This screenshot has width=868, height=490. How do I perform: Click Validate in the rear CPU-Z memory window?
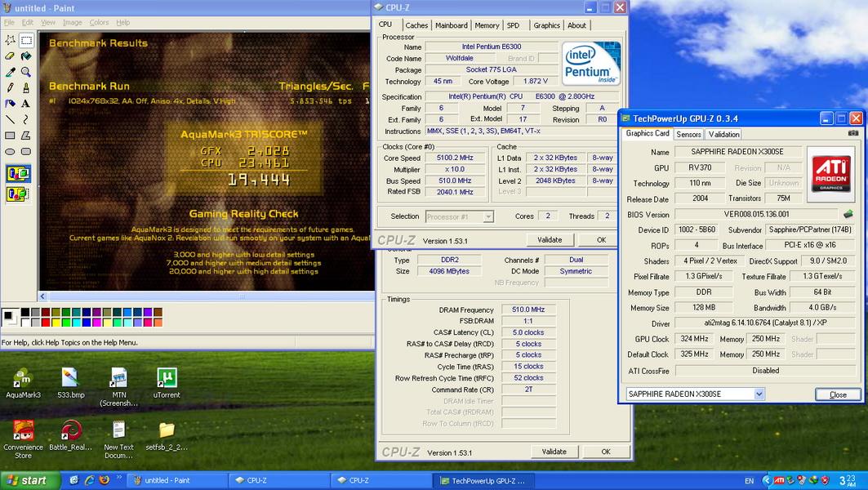tap(554, 452)
